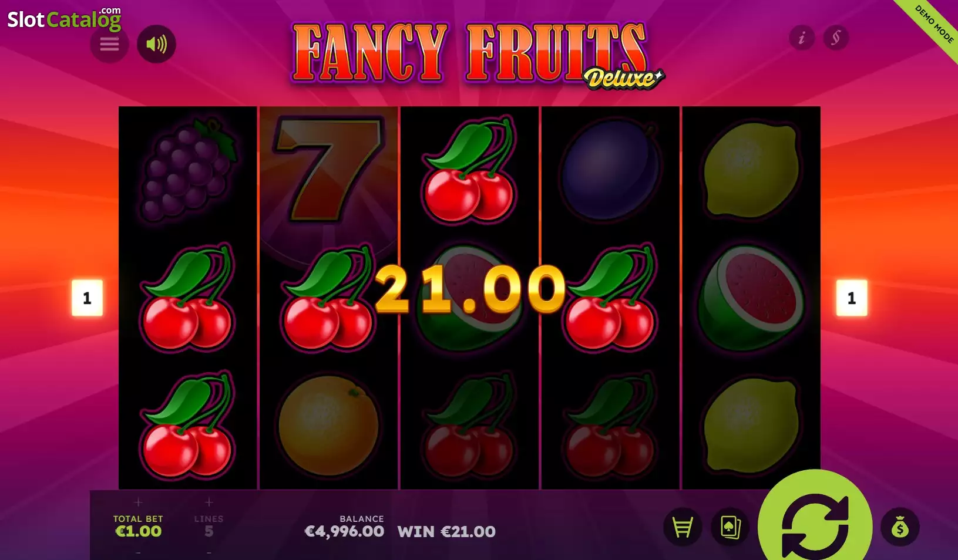Click the Demo Mode corner ribbon
Viewport: 958px width, 560px height.
[933, 25]
